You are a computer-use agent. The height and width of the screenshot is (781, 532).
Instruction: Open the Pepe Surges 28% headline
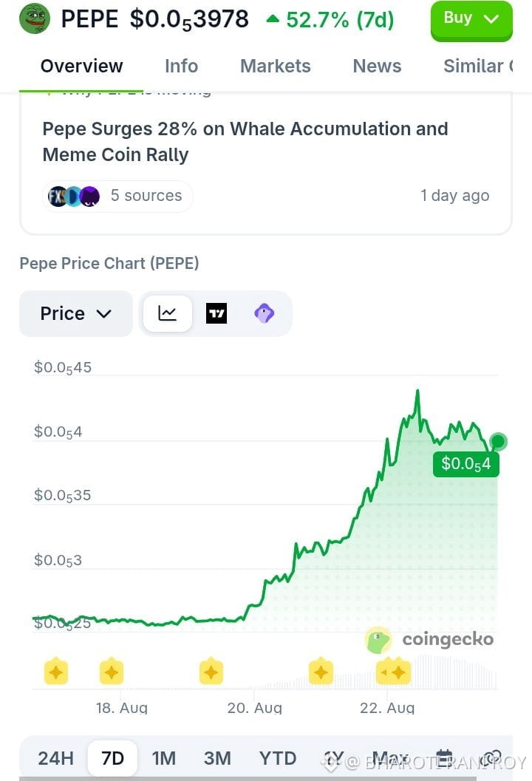tap(245, 141)
